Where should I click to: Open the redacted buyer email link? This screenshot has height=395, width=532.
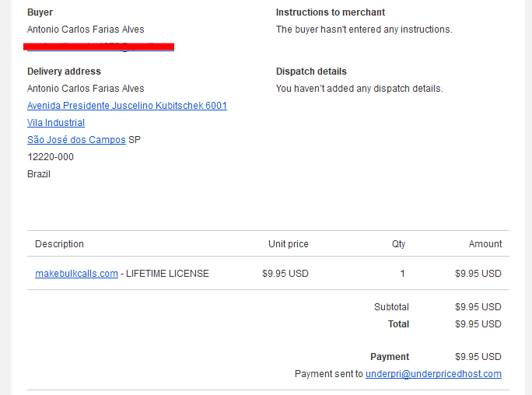pos(99,47)
